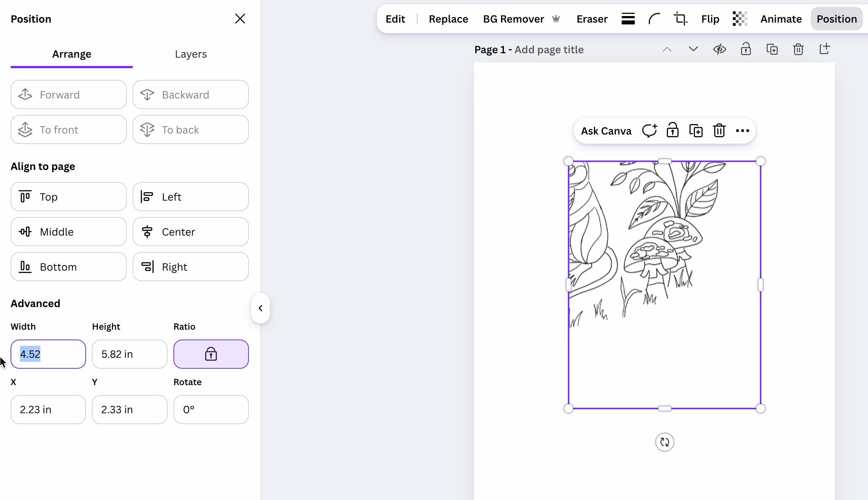Screen dimensions: 868x500
Task: Select the Crop tool icon
Action: tap(680, 19)
